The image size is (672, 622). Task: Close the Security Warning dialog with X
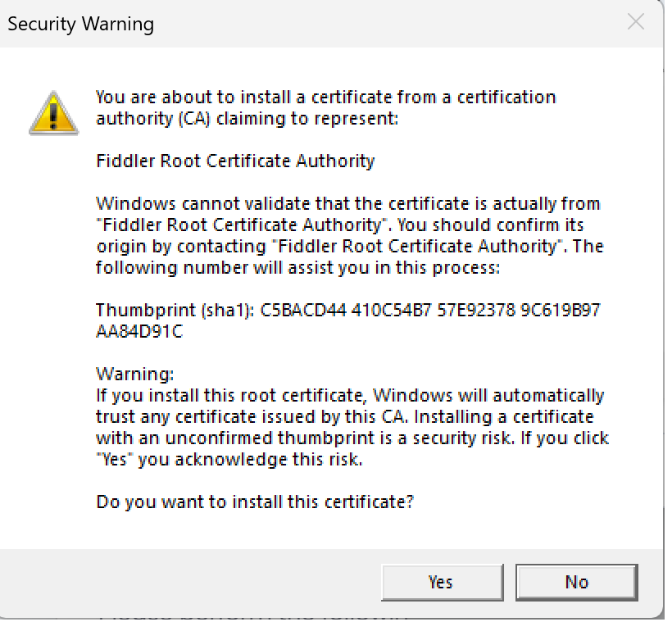(636, 22)
